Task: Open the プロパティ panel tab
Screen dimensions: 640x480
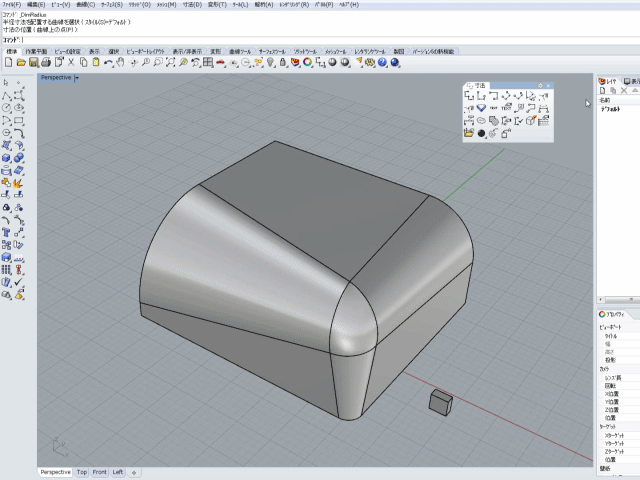Action: (614, 314)
